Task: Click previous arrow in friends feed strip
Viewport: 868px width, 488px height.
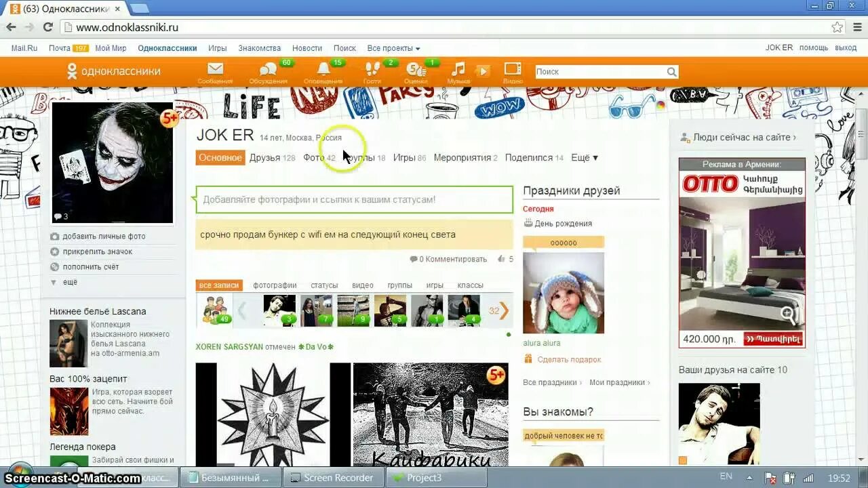Action: coord(242,311)
